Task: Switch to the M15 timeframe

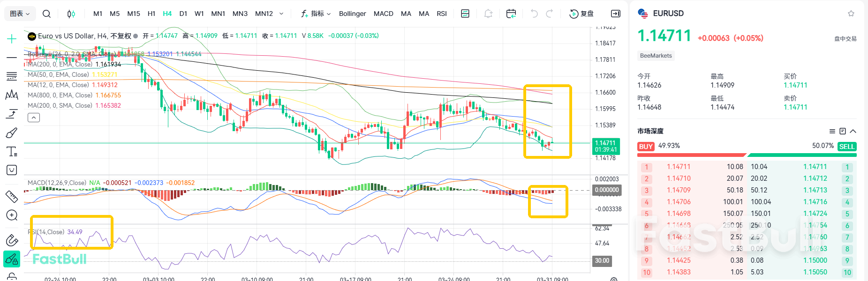Action: click(134, 14)
